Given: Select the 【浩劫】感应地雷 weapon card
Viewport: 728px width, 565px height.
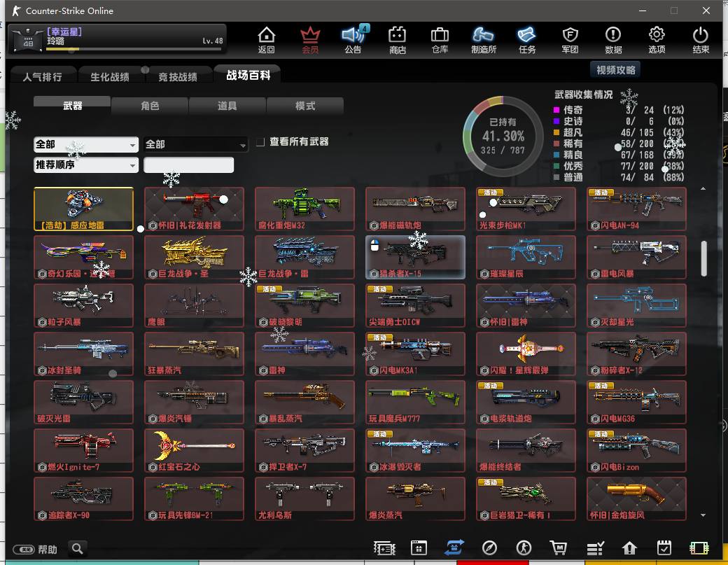Looking at the screenshot, I should (x=83, y=209).
